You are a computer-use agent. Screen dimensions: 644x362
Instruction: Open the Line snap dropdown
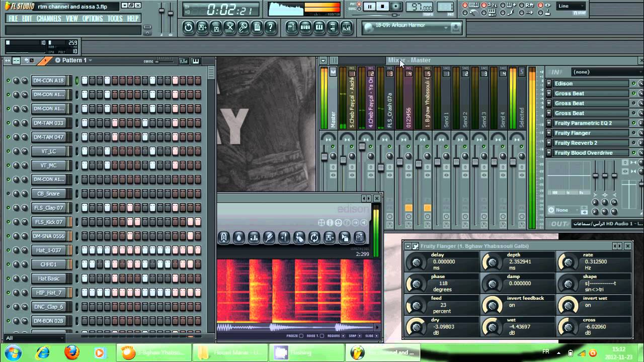coord(571,6)
